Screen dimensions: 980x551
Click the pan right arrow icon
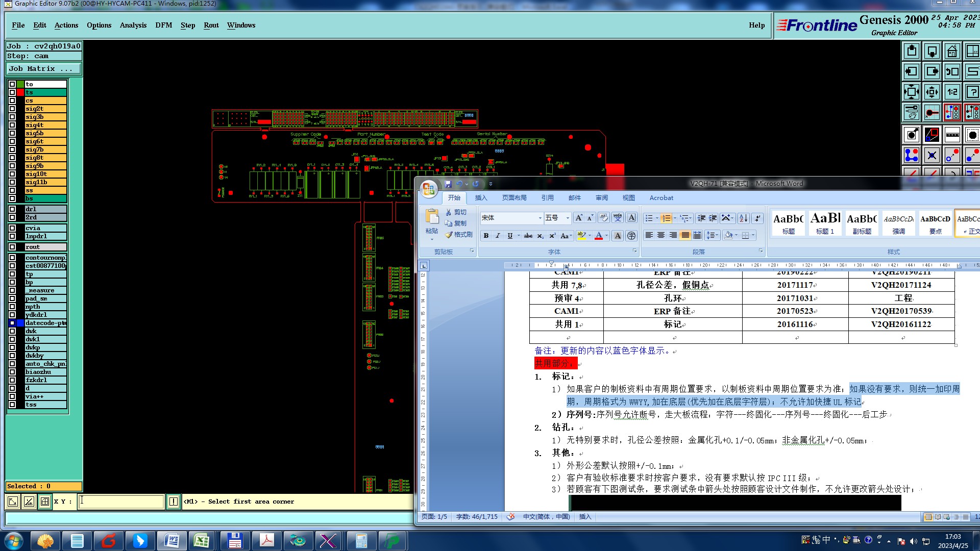[x=932, y=71]
